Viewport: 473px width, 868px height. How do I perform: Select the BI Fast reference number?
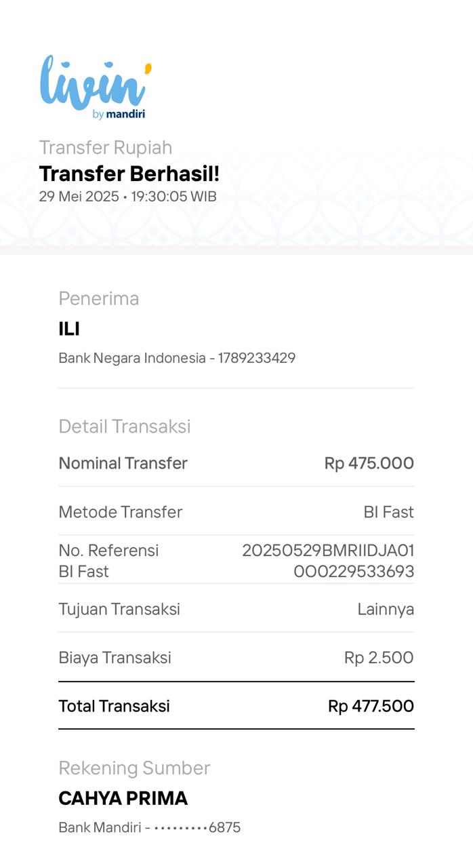328,561
